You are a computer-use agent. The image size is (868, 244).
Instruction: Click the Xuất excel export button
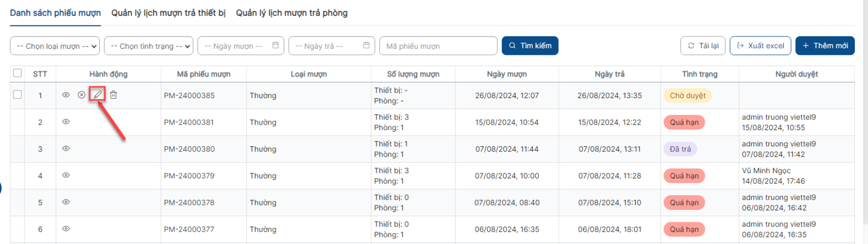(761, 46)
